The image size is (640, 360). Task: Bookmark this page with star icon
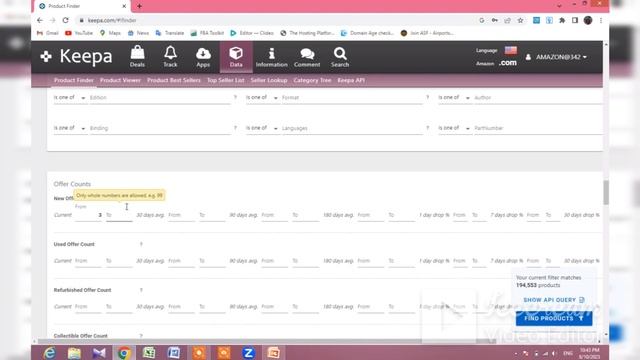pyautogui.click(x=520, y=20)
